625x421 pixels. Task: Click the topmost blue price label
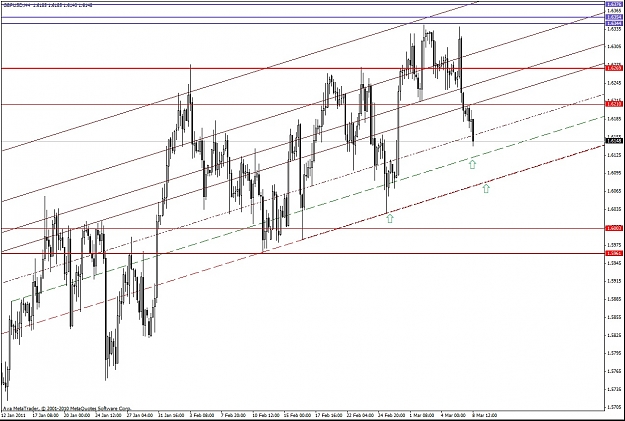point(612,4)
